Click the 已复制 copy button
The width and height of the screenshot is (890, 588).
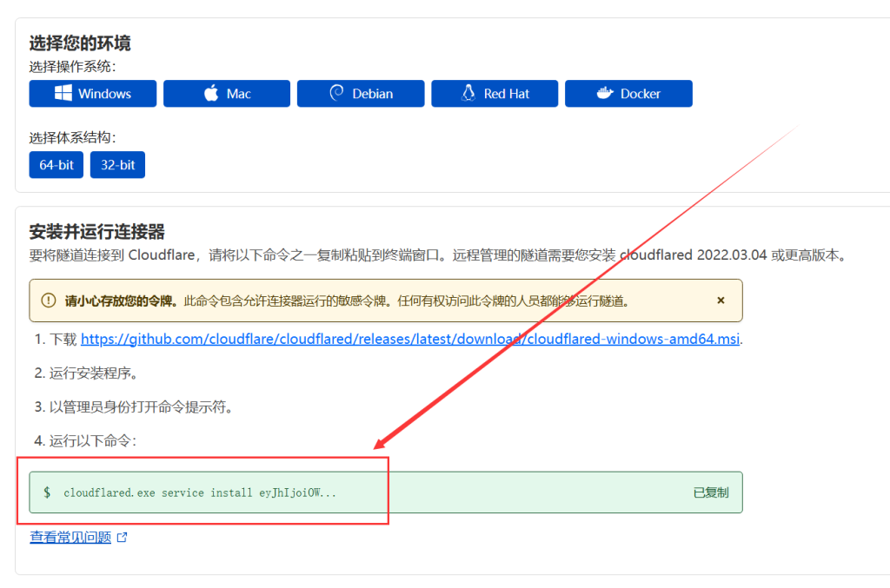[710, 492]
